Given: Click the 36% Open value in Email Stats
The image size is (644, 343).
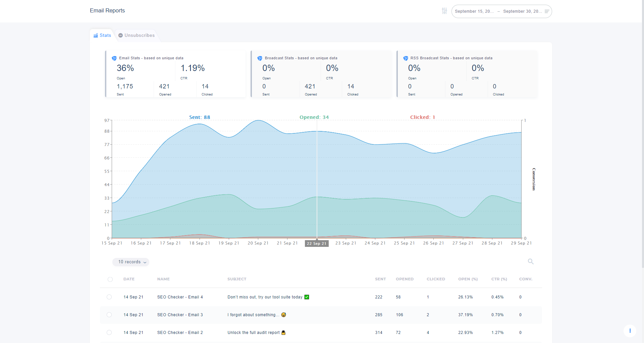Looking at the screenshot, I should 125,68.
